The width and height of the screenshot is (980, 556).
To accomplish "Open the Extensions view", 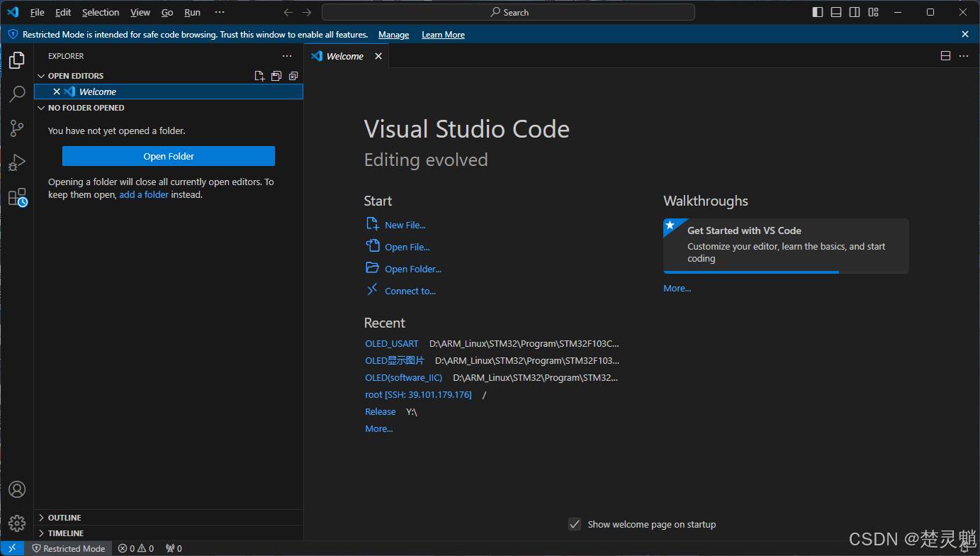I will (17, 197).
